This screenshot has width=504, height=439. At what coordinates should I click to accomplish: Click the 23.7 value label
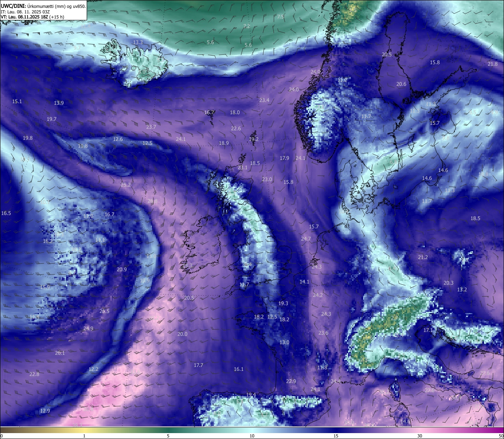click(151, 127)
